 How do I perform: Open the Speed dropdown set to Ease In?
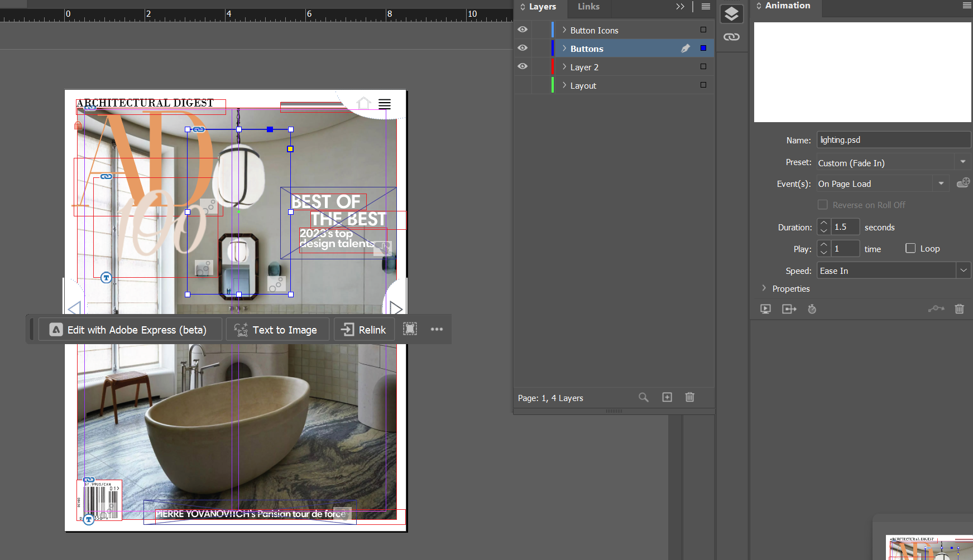[964, 270]
